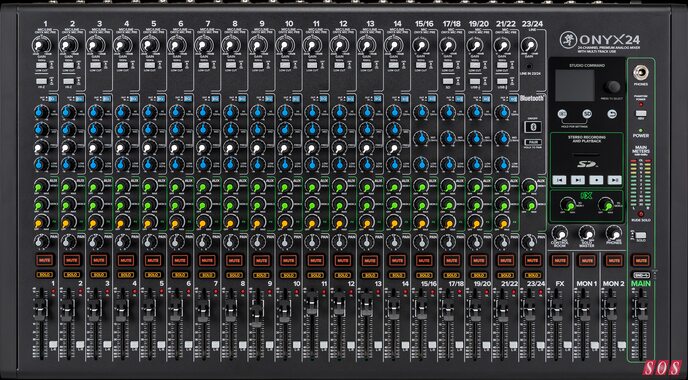This screenshot has width=688, height=380.
Task: Mute the MON 2 output
Action: pos(614,260)
